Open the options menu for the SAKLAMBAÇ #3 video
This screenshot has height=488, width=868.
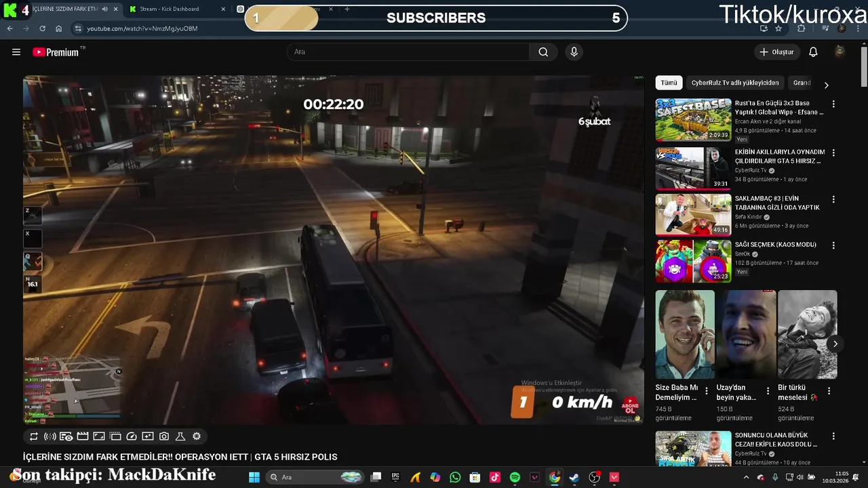(833, 200)
